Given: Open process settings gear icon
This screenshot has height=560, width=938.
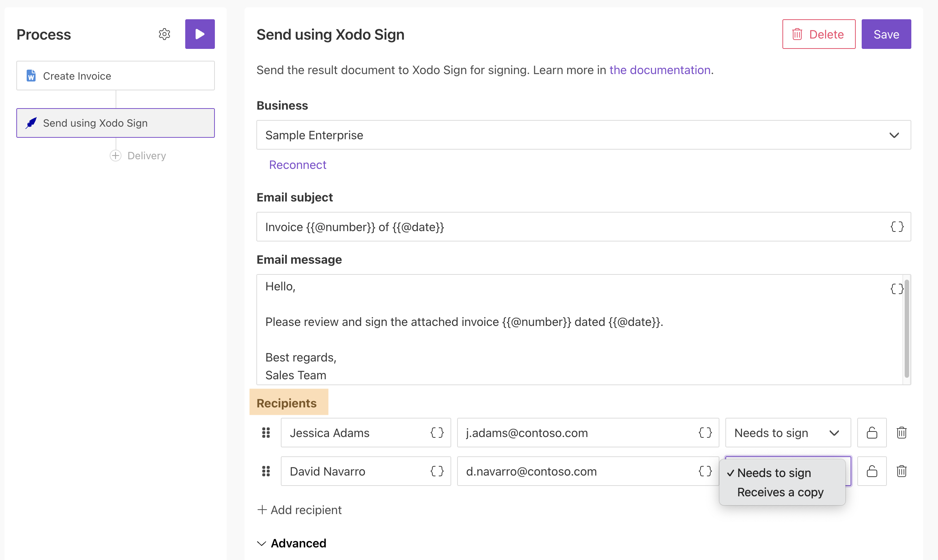Looking at the screenshot, I should pyautogui.click(x=164, y=34).
